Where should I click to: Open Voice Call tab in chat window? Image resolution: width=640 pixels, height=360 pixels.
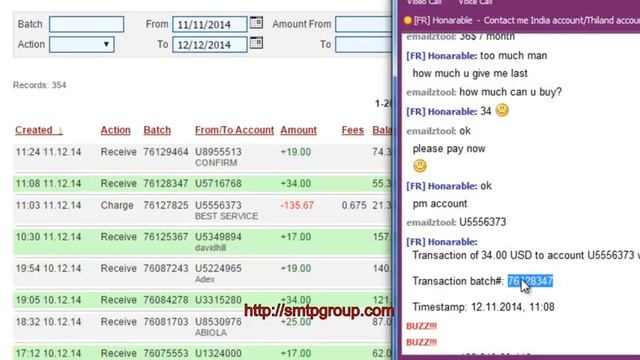click(475, 2)
